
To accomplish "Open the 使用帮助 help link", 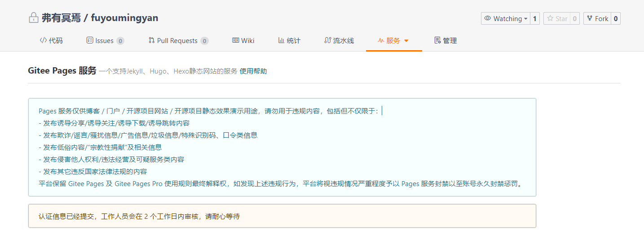I will click(253, 71).
